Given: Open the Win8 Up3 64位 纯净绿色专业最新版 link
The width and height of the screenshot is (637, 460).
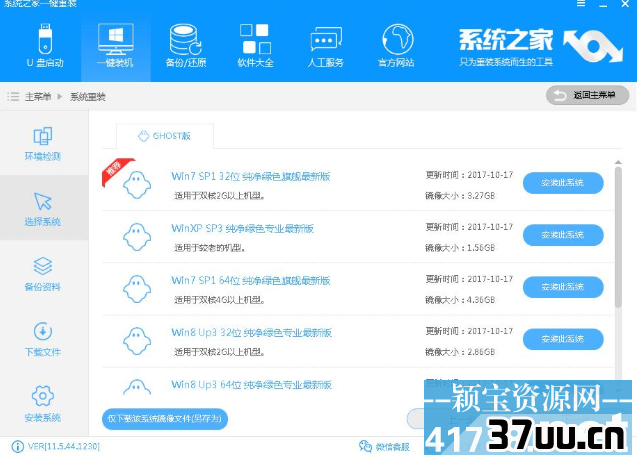Looking at the screenshot, I should click(251, 384).
